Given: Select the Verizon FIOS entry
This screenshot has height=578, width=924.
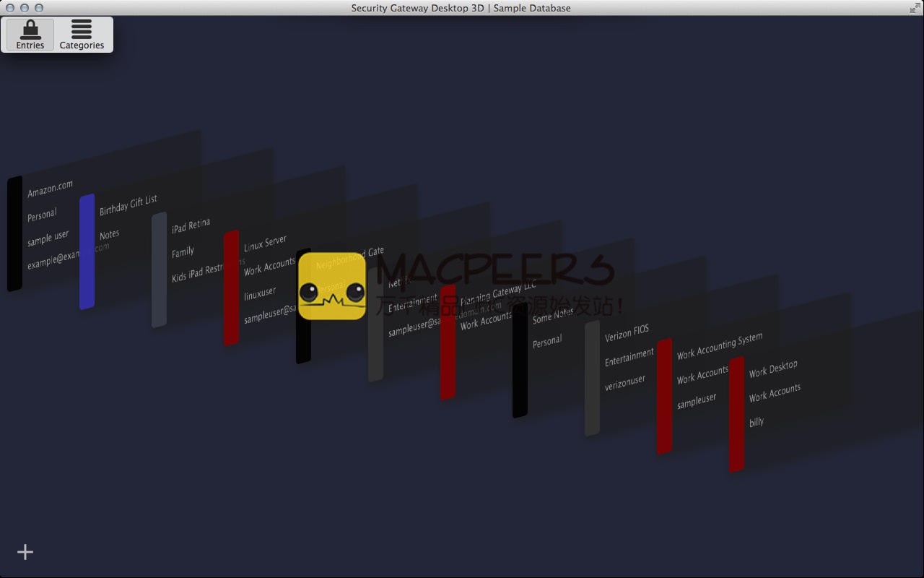Looking at the screenshot, I should (x=627, y=332).
